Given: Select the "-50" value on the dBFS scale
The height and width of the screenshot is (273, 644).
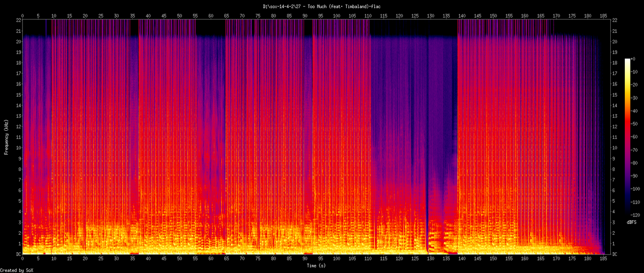Looking at the screenshot, I should tap(635, 124).
